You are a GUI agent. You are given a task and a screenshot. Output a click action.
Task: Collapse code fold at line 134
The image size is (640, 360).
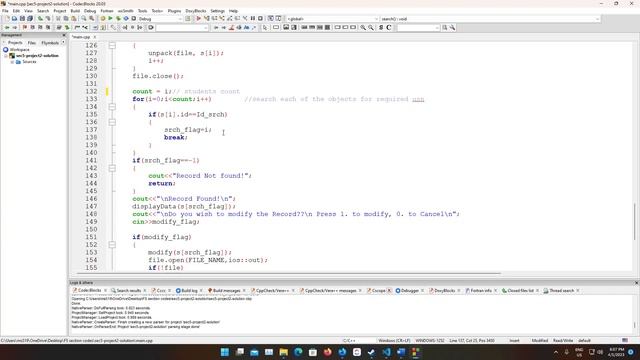click(x=112, y=107)
